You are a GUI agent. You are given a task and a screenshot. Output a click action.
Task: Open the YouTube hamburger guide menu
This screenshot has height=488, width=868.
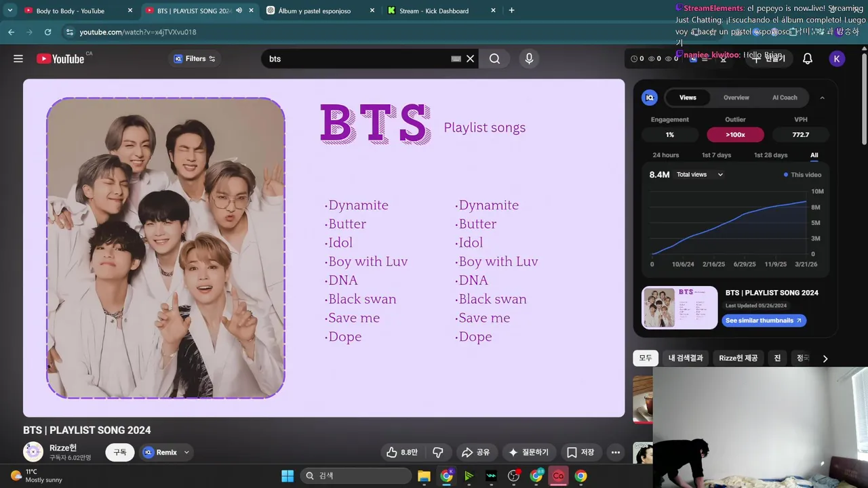click(18, 59)
